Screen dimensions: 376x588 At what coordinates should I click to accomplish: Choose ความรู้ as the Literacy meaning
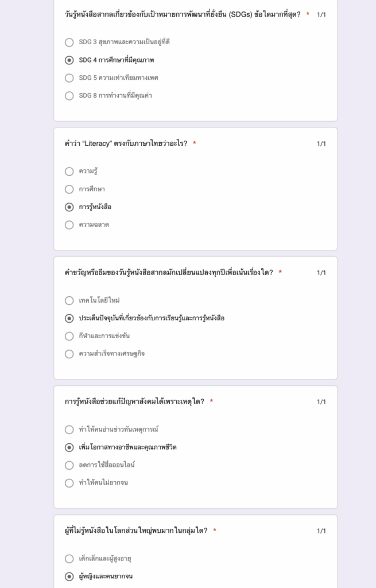pyautogui.click(x=69, y=171)
